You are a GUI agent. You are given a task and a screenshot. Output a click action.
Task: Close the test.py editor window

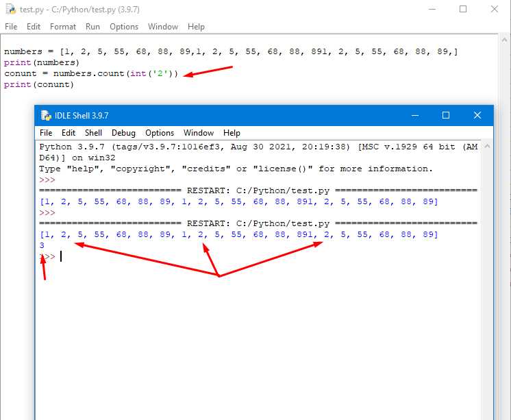[x=495, y=9]
